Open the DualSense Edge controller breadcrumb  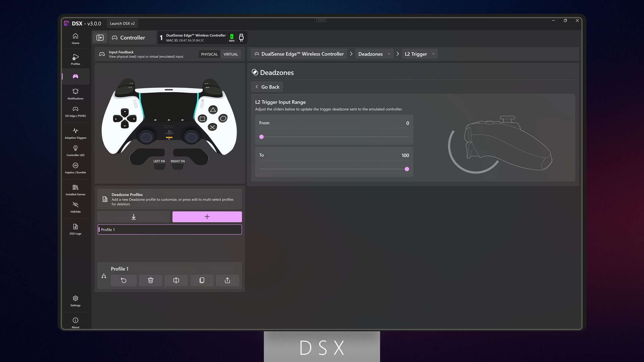[x=299, y=54]
